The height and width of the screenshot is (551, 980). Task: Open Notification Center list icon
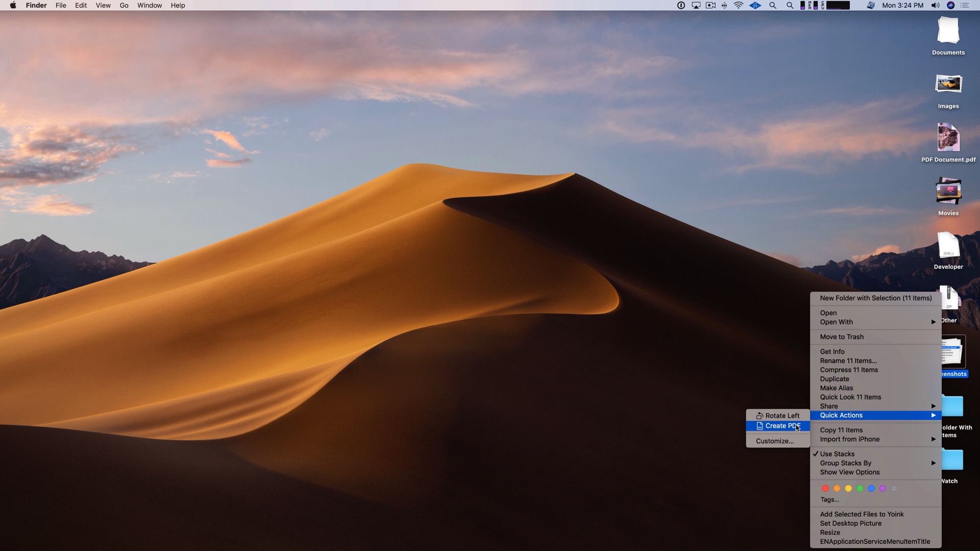pyautogui.click(x=965, y=5)
